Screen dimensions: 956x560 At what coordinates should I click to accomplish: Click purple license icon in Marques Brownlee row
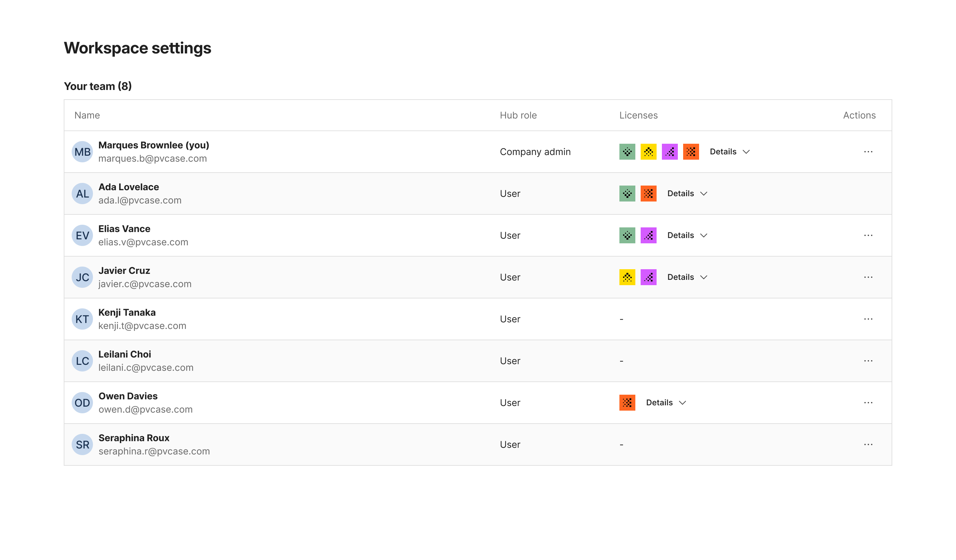pos(670,152)
